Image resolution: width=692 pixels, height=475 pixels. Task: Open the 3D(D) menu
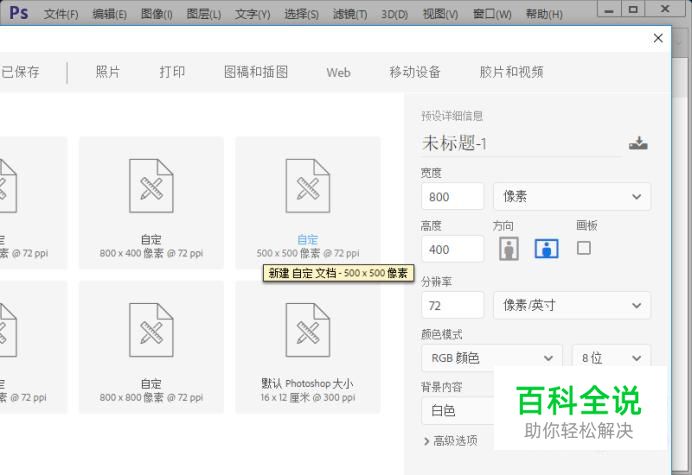[395, 14]
